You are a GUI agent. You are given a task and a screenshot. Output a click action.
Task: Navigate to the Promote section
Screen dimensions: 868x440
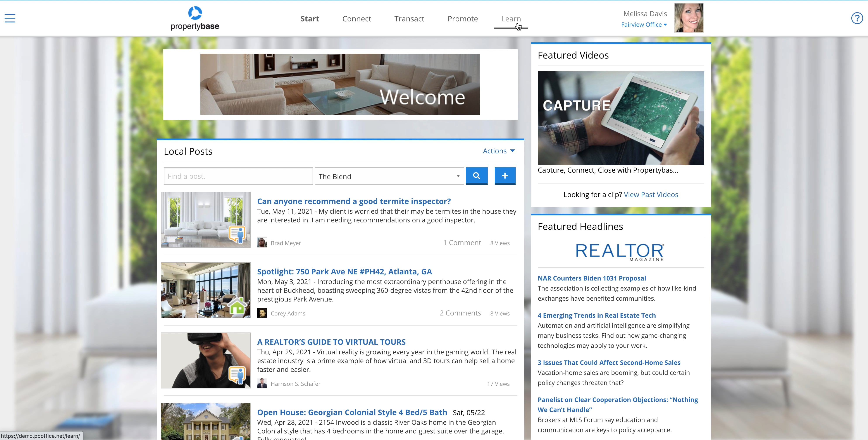(463, 19)
